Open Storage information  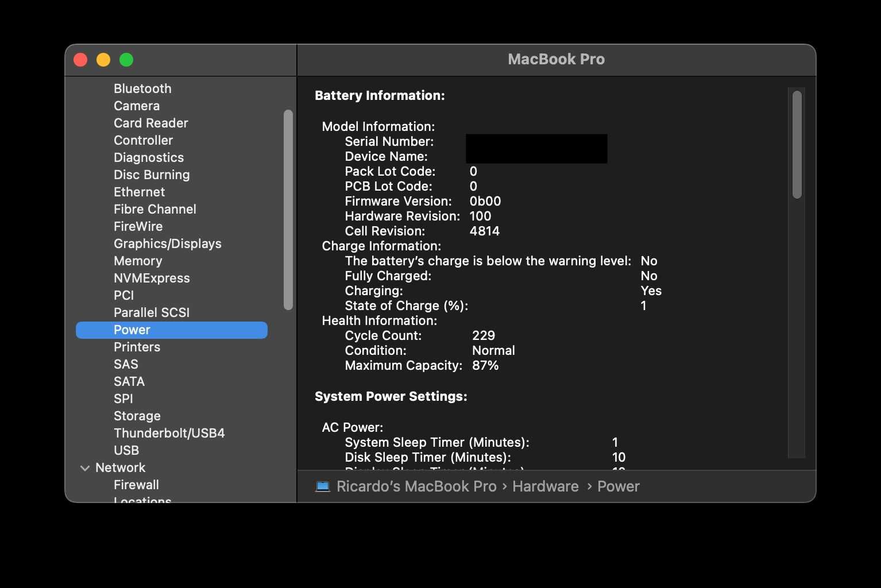point(137,416)
